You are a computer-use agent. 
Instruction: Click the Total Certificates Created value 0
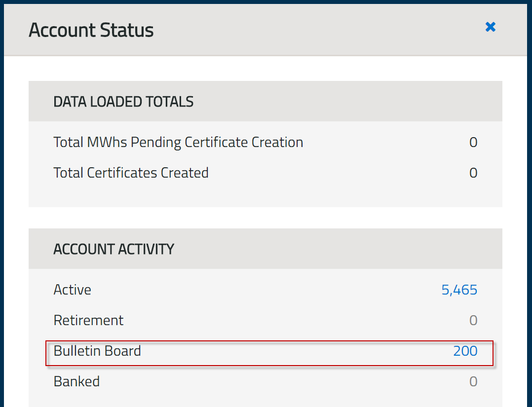pos(473,173)
